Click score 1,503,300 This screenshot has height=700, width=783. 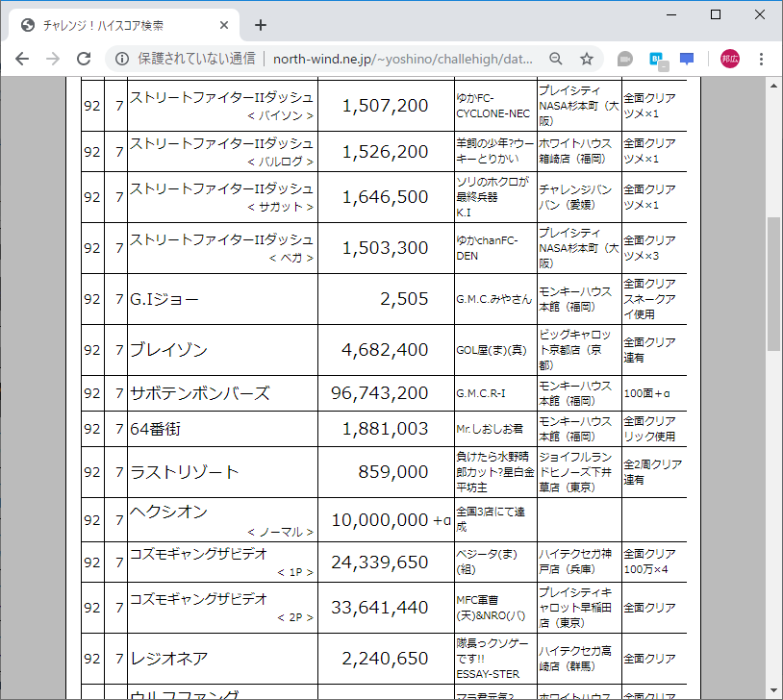coord(385,248)
